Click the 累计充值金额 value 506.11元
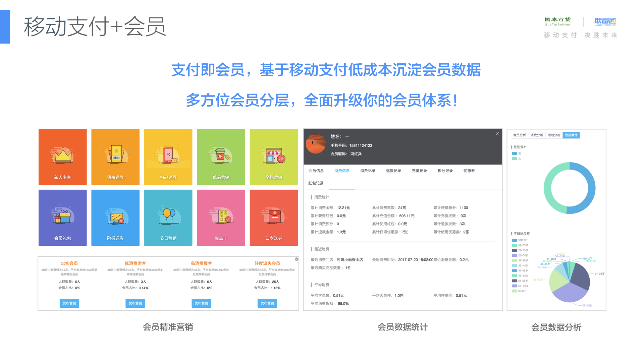 click(x=407, y=216)
